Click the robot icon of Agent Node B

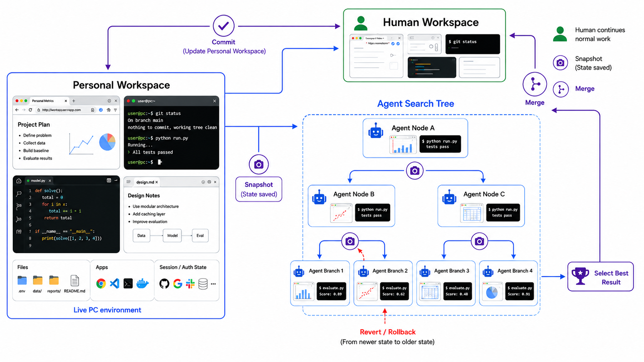[x=319, y=198]
